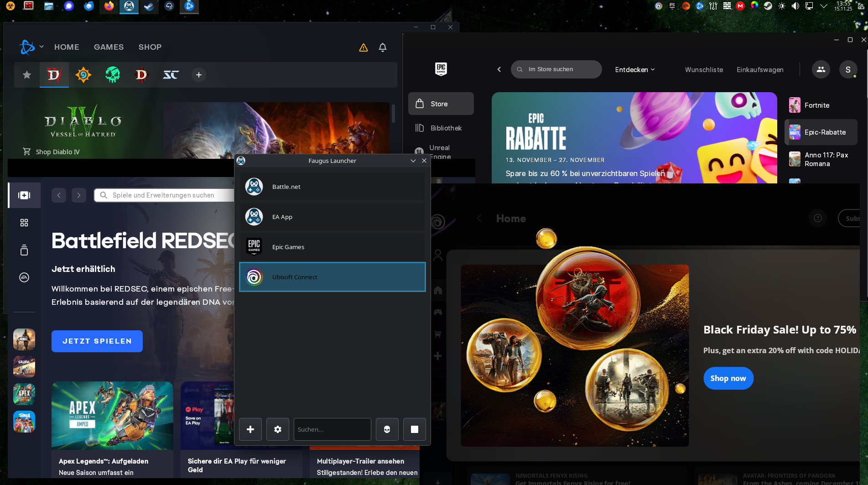Open the HOME tab in Battle.net

67,47
